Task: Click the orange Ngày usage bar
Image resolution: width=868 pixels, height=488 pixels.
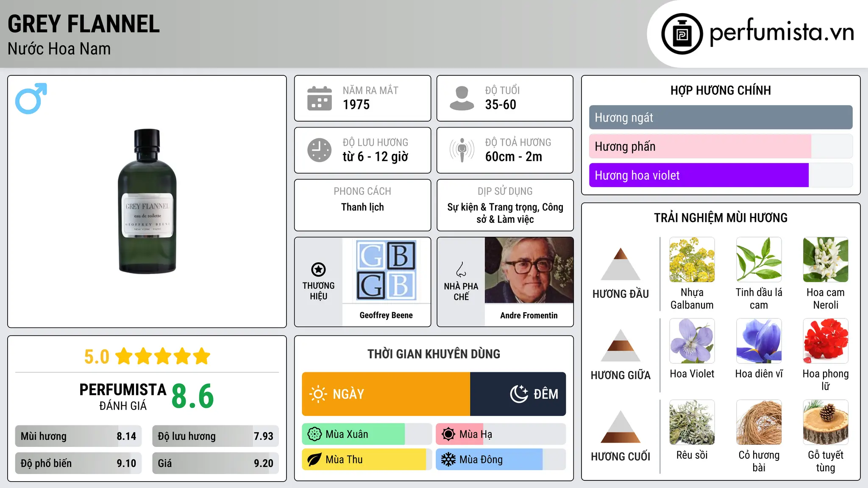Action: 386,394
